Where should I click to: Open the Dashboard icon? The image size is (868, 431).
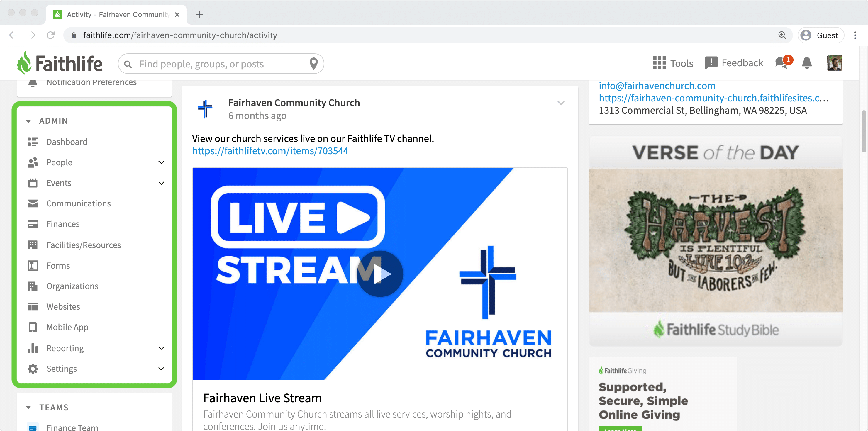33,142
